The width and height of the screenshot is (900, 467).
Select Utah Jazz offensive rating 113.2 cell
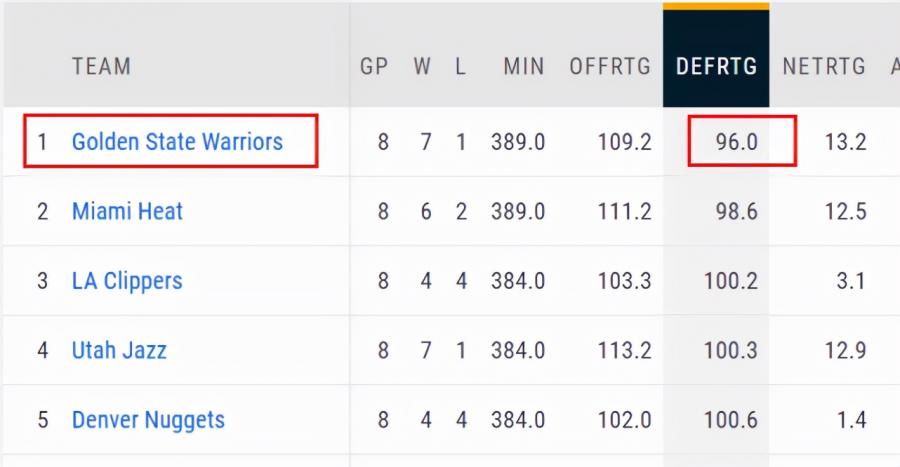(624, 350)
